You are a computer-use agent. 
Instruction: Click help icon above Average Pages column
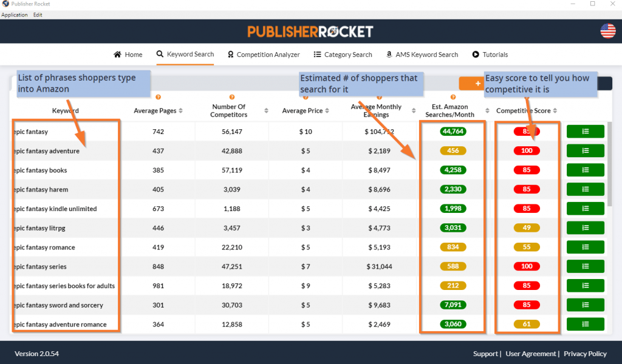point(158,97)
